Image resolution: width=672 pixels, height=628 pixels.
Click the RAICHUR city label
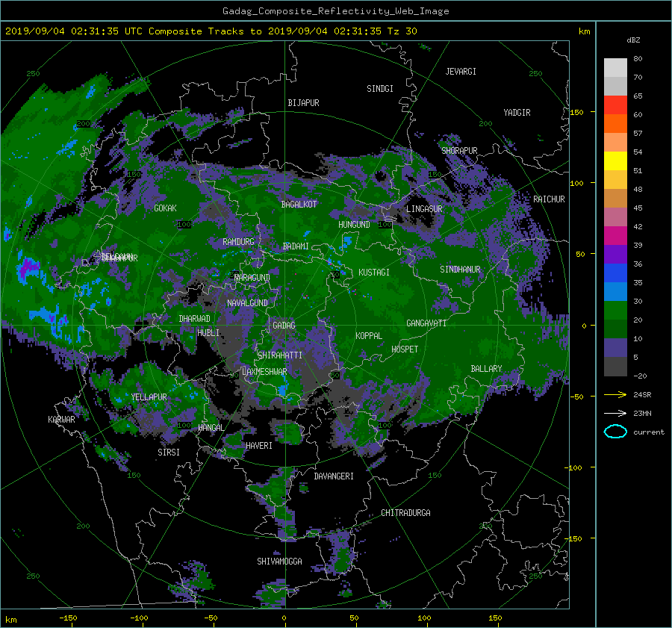pyautogui.click(x=549, y=199)
